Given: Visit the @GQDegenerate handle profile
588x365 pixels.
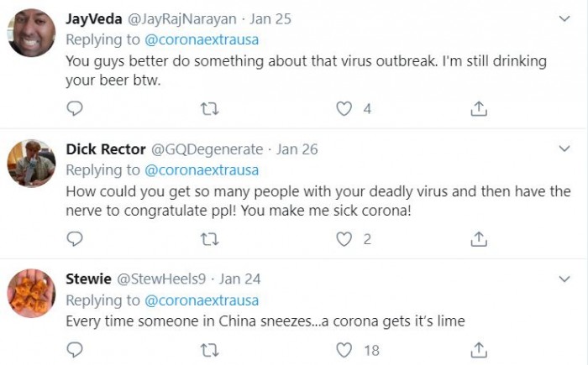Looking at the screenshot, I should (206, 149).
